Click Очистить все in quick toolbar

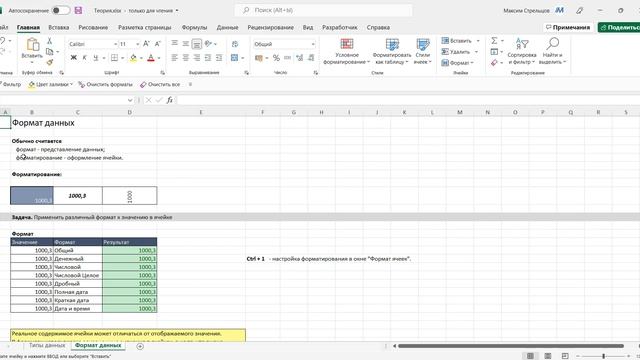160,84
